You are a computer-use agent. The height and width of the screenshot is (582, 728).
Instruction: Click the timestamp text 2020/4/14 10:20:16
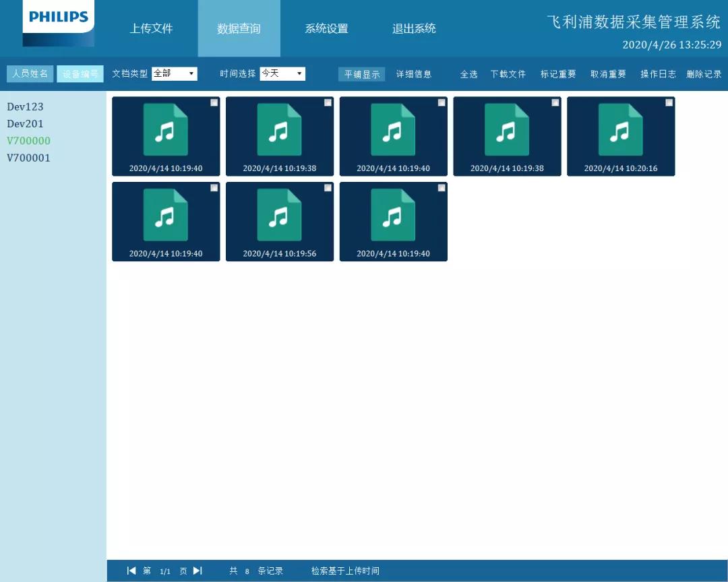click(621, 168)
